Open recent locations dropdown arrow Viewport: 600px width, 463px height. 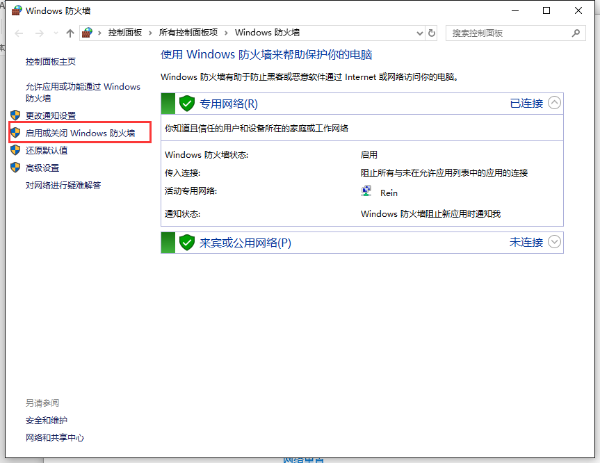click(56, 33)
